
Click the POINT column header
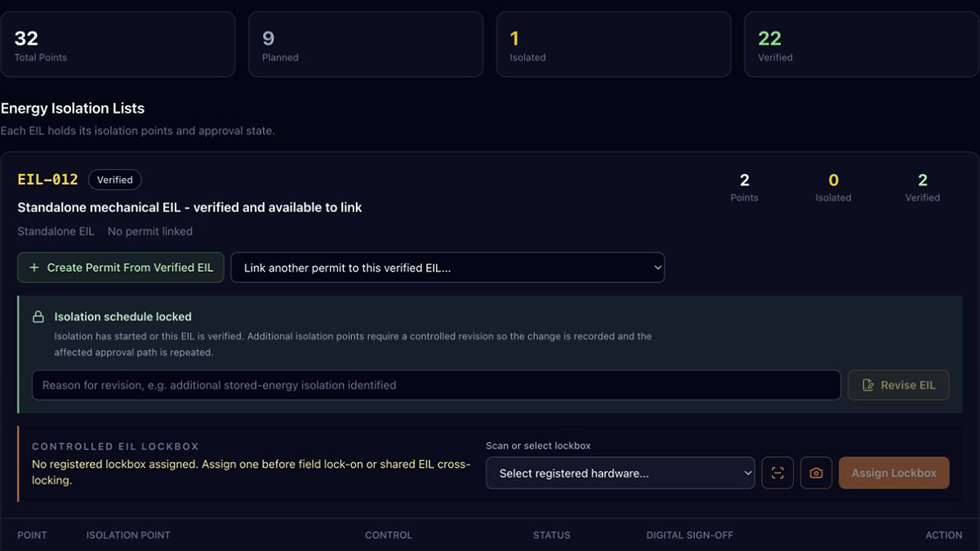coord(33,535)
